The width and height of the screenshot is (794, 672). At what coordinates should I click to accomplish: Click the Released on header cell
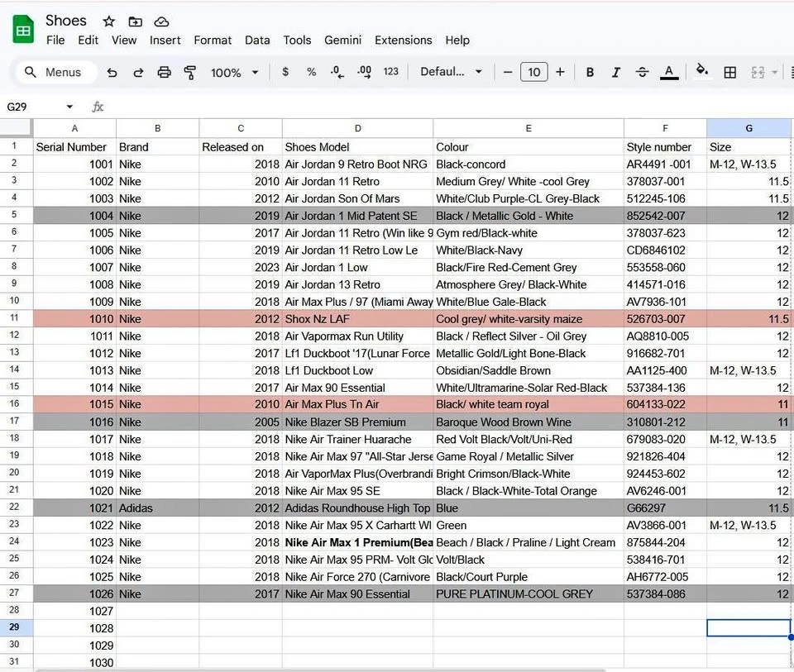tap(241, 147)
